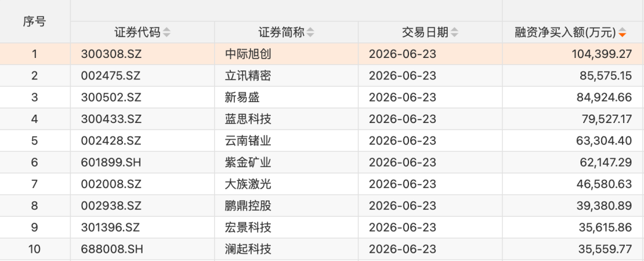The image size is (644, 261).
Task: Click the 序号 column header
Action: 35,22
